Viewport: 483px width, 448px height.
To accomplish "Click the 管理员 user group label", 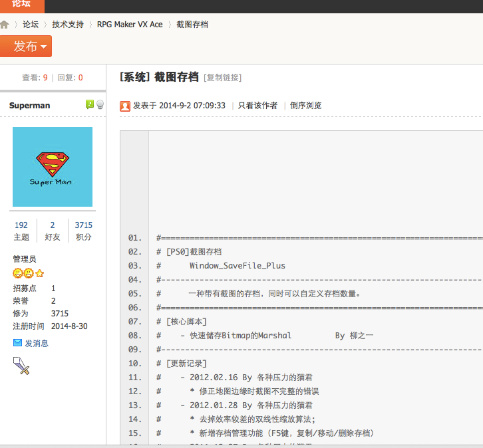I will (25, 259).
